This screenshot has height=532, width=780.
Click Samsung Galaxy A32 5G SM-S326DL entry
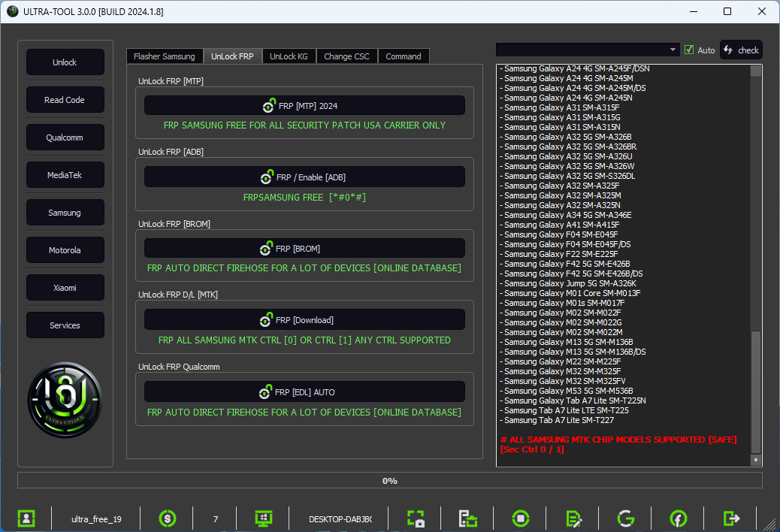567,176
